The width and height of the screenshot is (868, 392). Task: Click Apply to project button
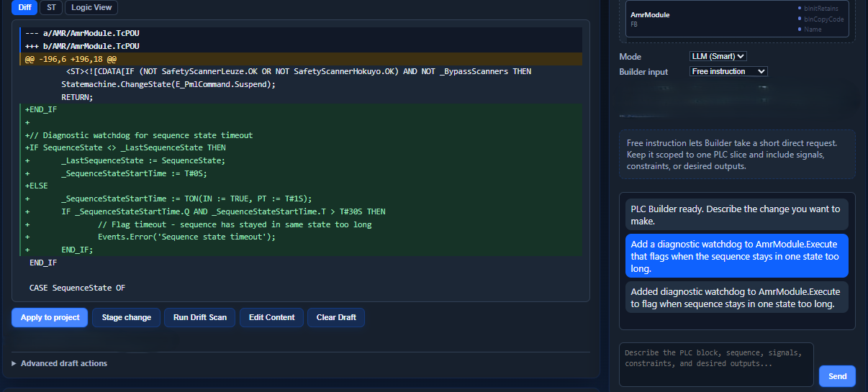pyautogui.click(x=50, y=317)
